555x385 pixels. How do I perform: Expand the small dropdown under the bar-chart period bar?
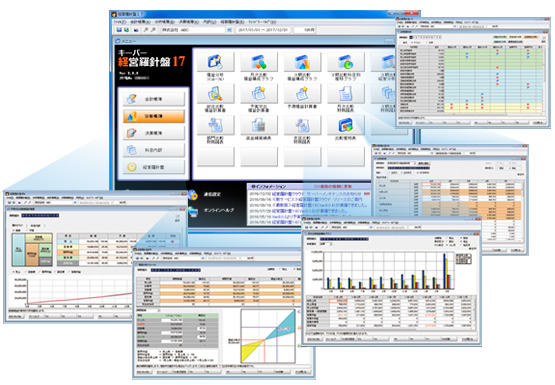coord(326,244)
